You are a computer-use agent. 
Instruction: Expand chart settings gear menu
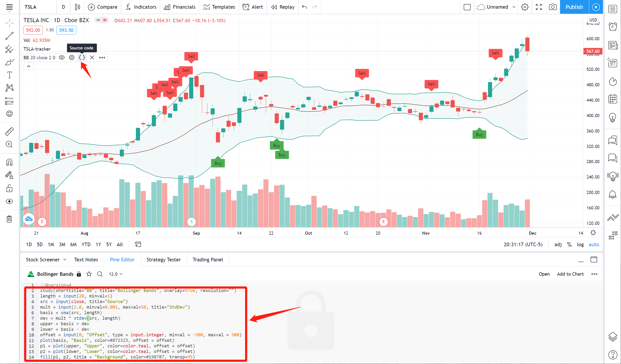point(524,7)
